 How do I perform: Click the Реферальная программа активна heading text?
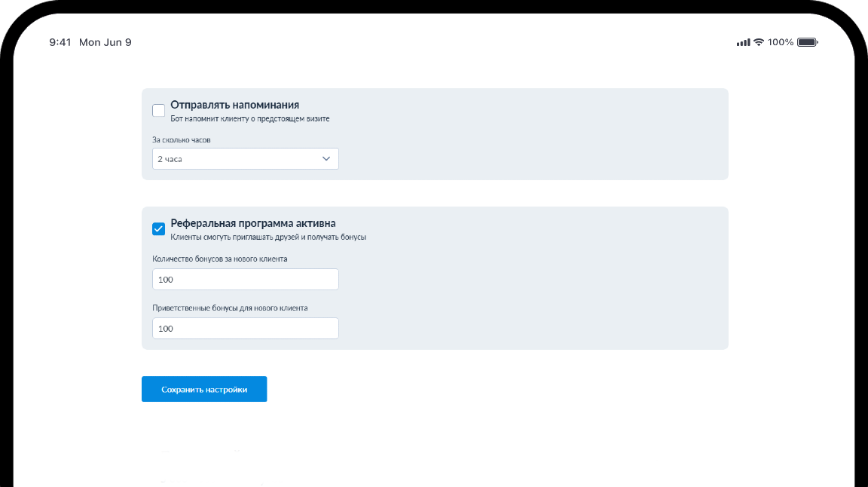(253, 223)
